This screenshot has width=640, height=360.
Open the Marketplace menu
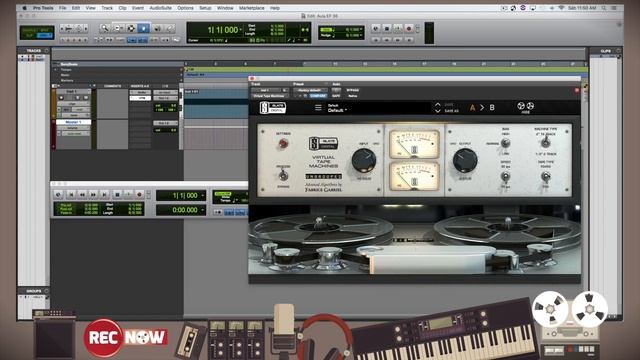point(252,8)
